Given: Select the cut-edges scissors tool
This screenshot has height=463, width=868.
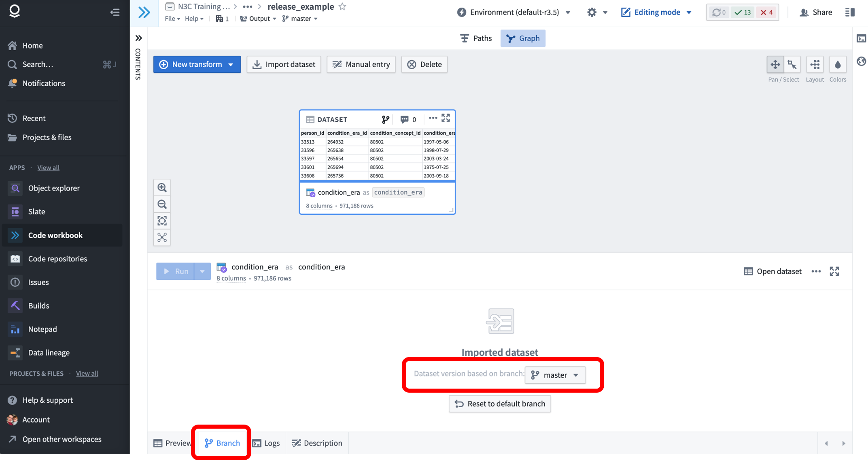Looking at the screenshot, I should coord(162,238).
